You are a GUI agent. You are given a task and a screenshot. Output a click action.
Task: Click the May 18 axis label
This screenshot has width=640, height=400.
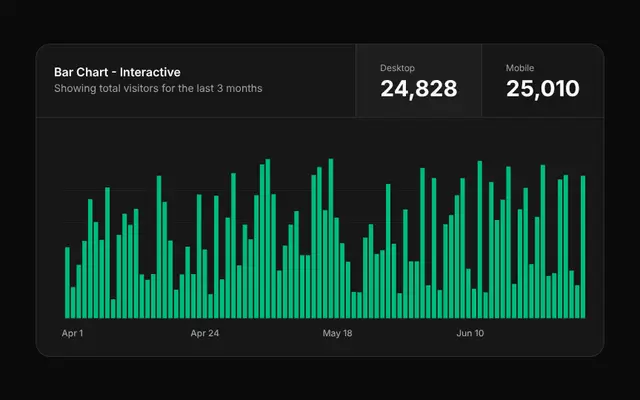click(x=337, y=333)
